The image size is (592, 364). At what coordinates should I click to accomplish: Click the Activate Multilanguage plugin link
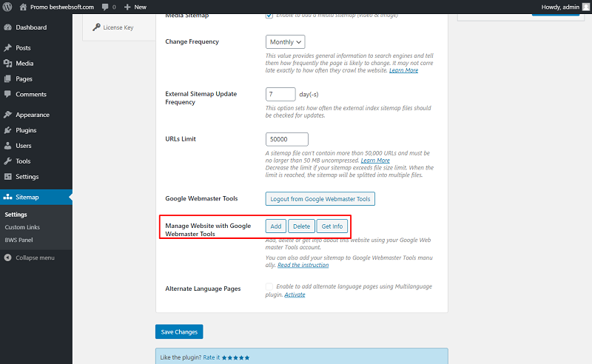[x=295, y=294]
